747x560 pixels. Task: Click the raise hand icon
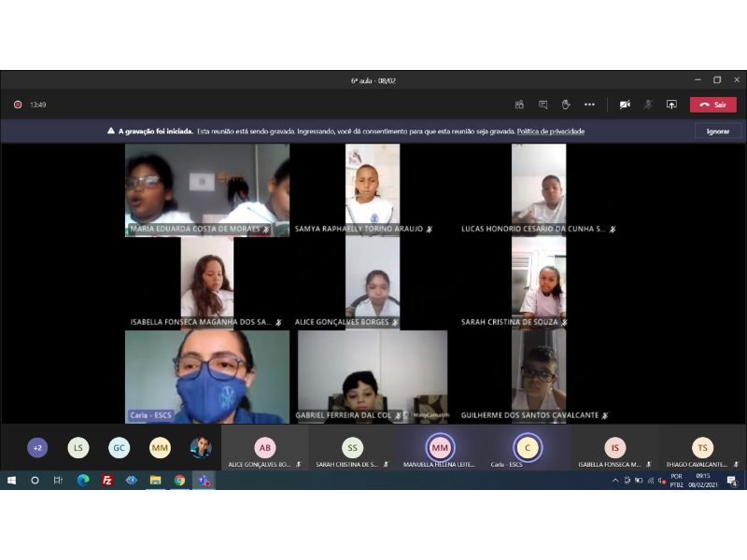pyautogui.click(x=566, y=105)
